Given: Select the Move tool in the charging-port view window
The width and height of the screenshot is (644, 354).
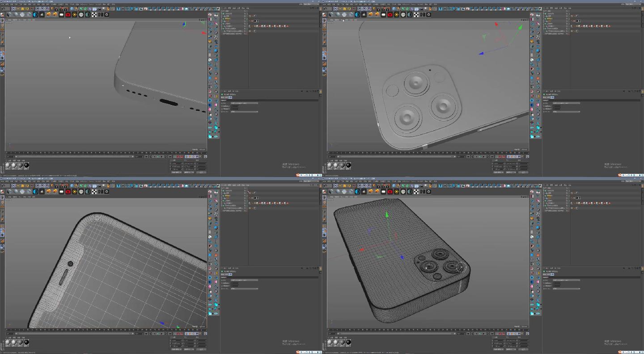Looking at the screenshot, I should (18, 9).
